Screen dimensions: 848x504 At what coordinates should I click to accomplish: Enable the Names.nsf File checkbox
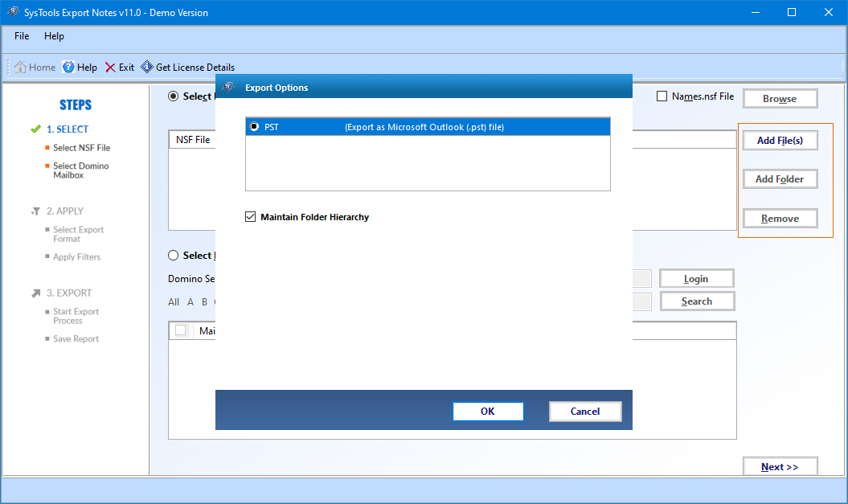coord(662,96)
